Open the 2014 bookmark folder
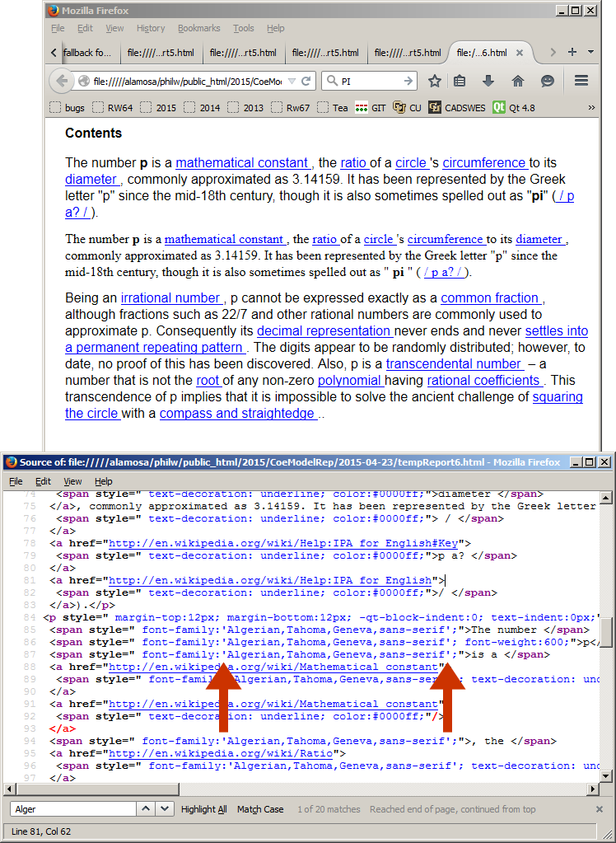The width and height of the screenshot is (616, 843). (x=202, y=107)
